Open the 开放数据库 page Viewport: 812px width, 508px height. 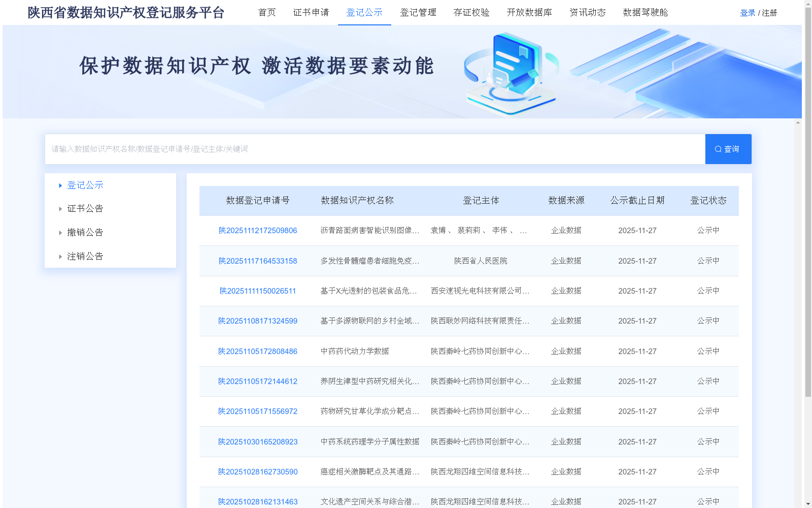[x=529, y=13]
